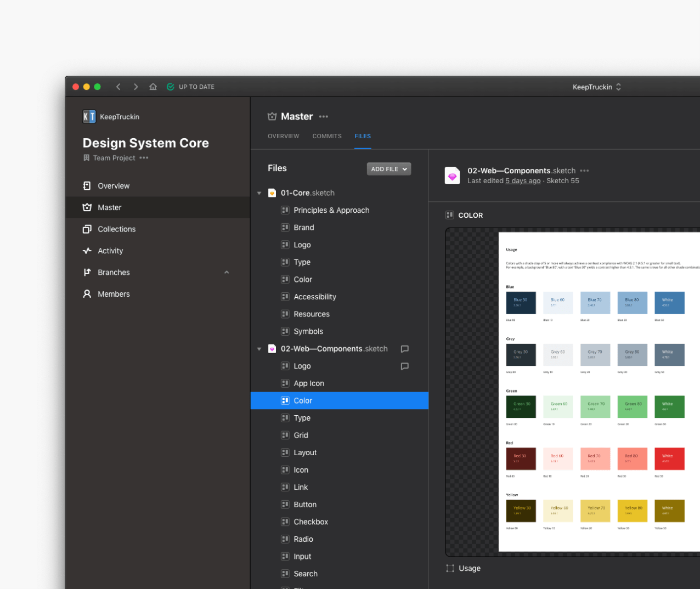Select the Brand page in 01-Core
This screenshot has width=700, height=589.
(x=340, y=228)
